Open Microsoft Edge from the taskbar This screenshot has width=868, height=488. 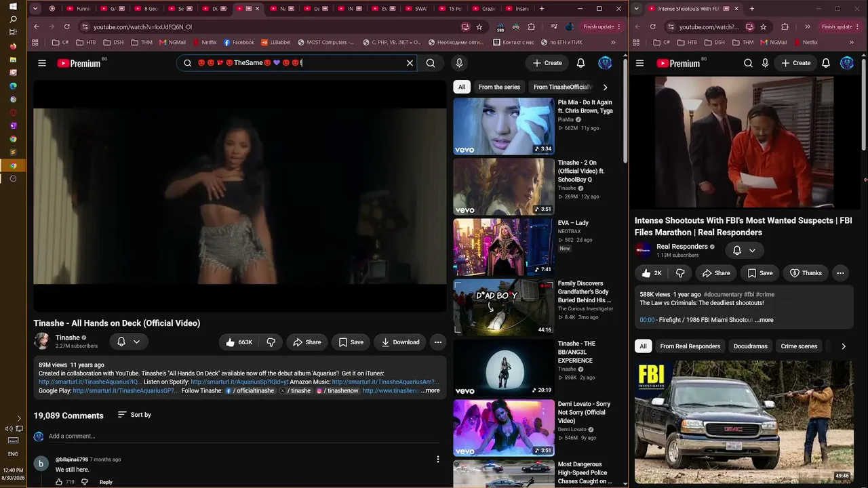coord(13,86)
